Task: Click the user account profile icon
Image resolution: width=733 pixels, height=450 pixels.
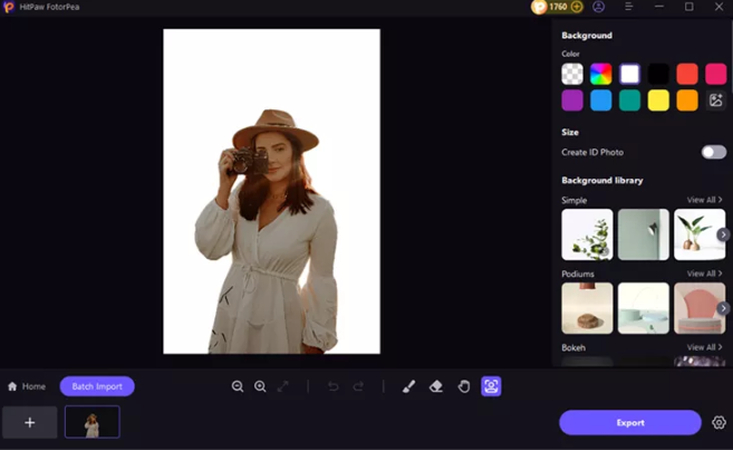Action: coord(598,7)
